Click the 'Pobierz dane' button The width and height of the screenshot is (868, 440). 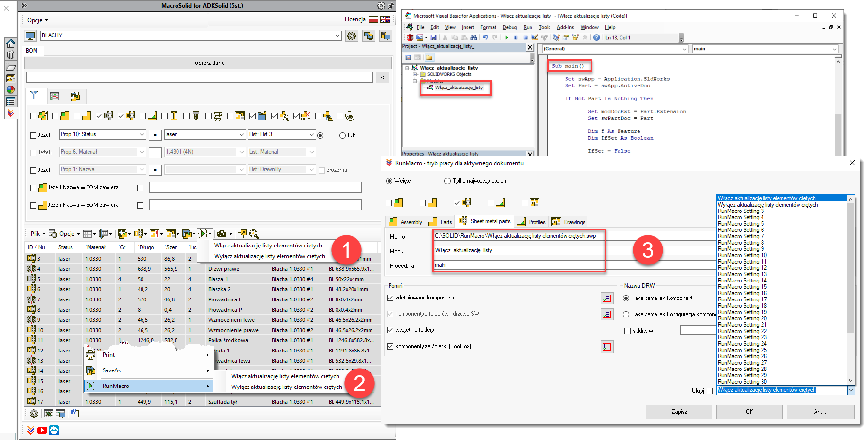click(x=208, y=63)
